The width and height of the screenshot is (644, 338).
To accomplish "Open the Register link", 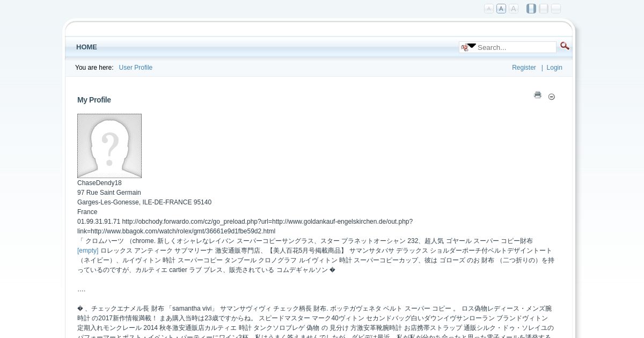I will click(x=524, y=68).
